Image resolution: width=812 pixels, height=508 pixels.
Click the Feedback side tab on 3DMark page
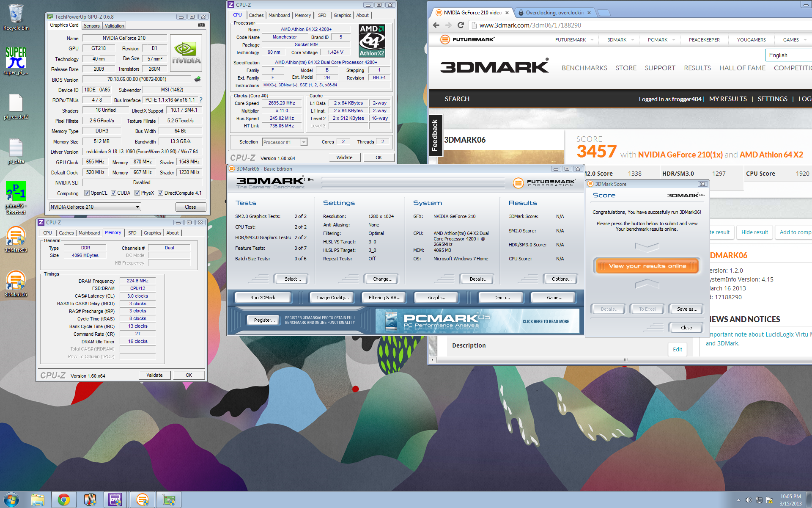[435, 135]
